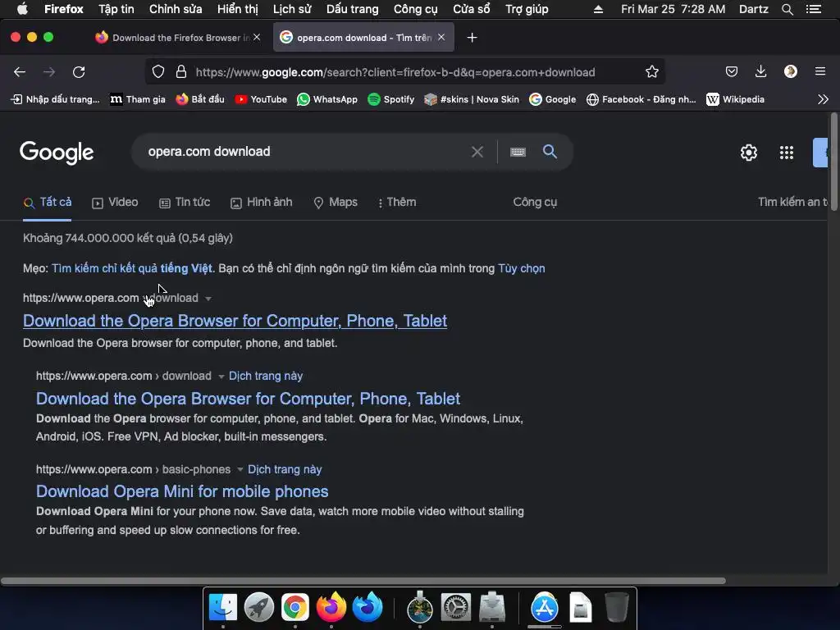Screen dimensions: 840x630
Task: Reload the page with the refresh icon
Action: point(79,72)
